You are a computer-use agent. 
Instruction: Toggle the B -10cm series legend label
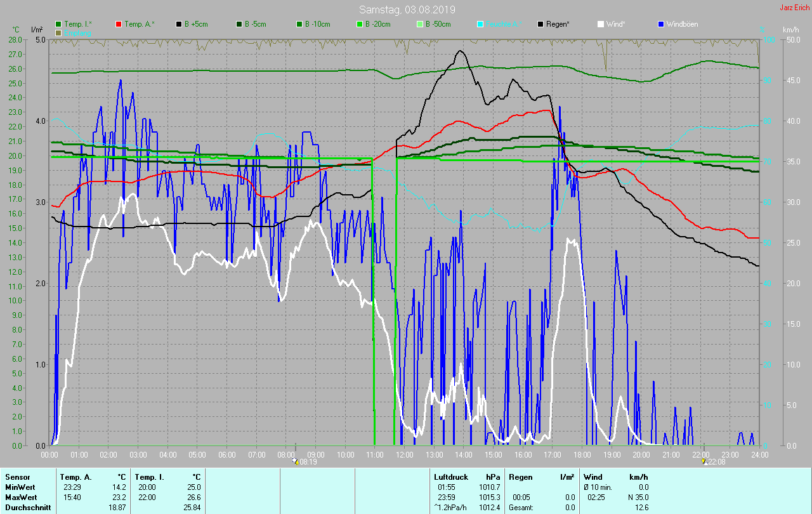(x=317, y=24)
